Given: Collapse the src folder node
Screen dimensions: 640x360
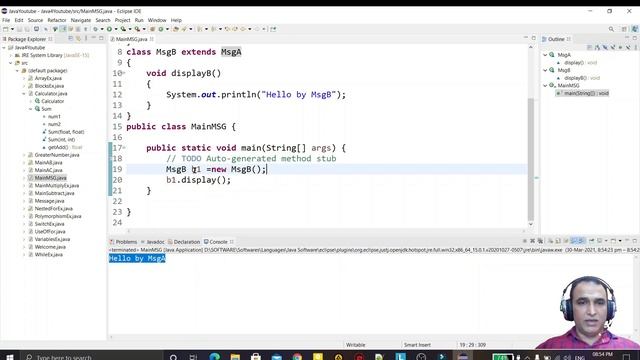Looking at the screenshot, I should pyautogui.click(x=11, y=63).
